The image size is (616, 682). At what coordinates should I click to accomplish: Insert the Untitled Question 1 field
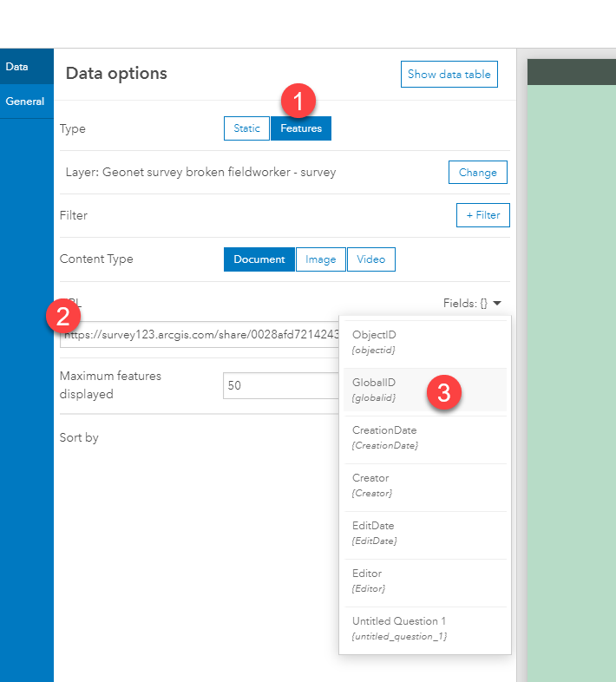tap(425, 629)
